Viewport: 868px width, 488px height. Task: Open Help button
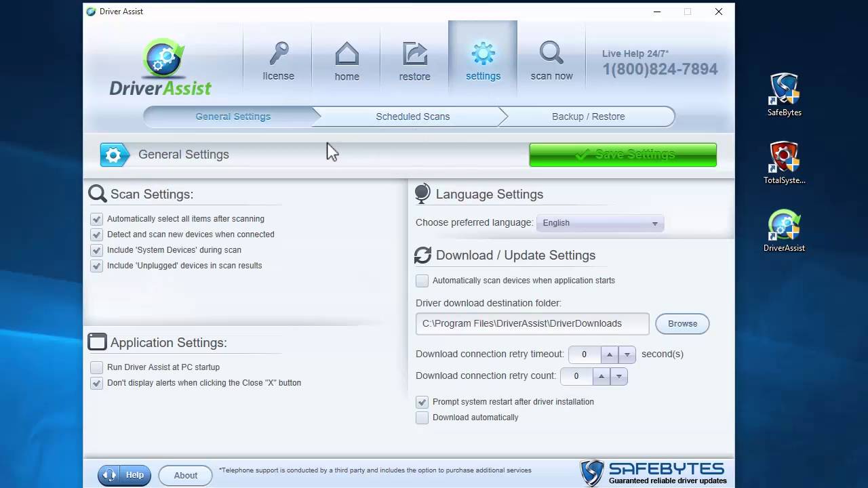pos(125,475)
